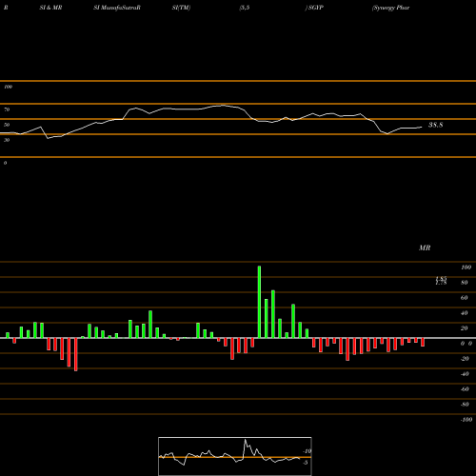This screenshot has width=476, height=476.
Task: Click the ') SGYP' ticker symbol text
Action: pos(314,8)
